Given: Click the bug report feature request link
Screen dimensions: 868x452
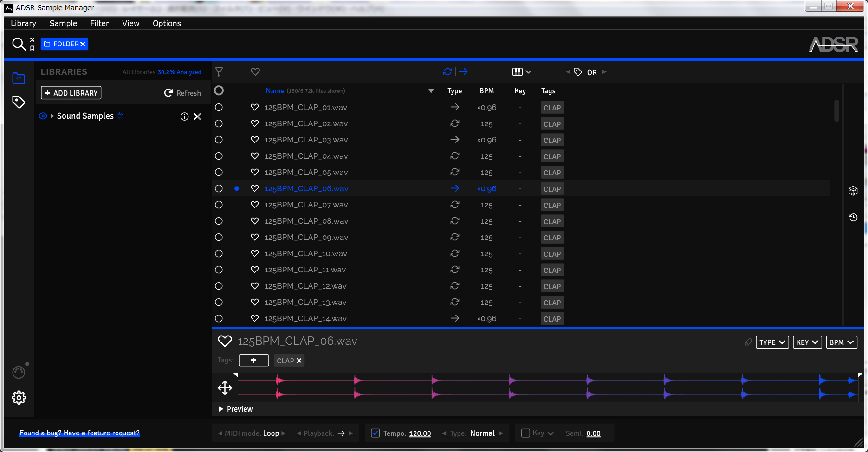Looking at the screenshot, I should point(79,433).
